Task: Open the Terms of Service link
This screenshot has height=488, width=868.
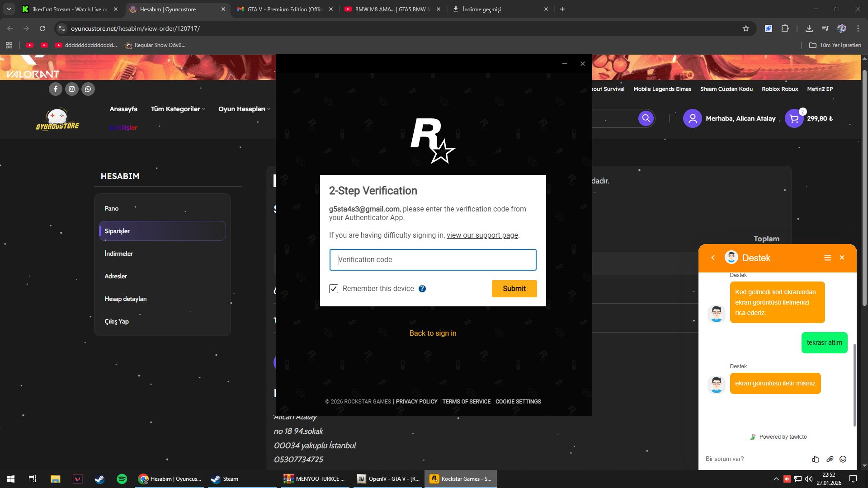Action: coord(467,402)
